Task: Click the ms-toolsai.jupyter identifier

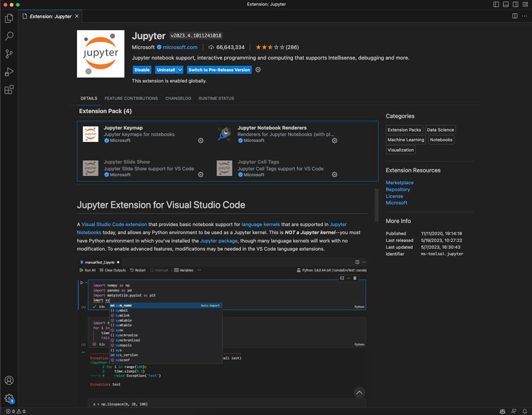Action: (442, 254)
